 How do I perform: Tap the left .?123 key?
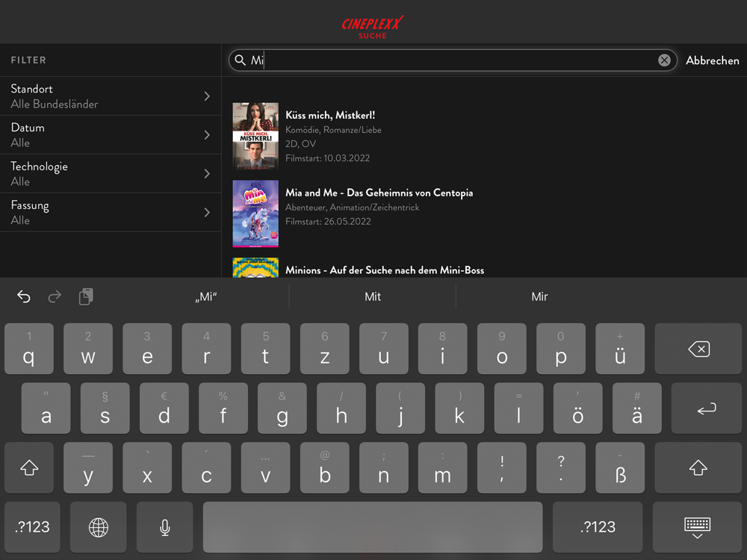(32, 527)
